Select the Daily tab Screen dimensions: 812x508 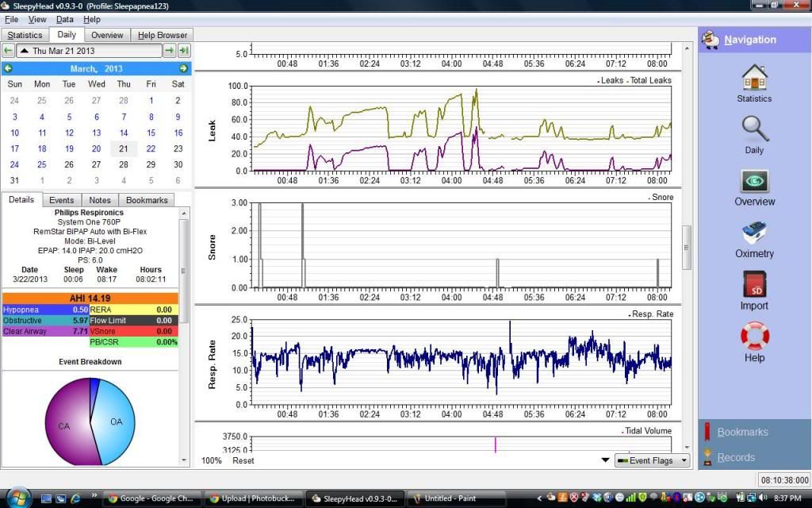67,35
